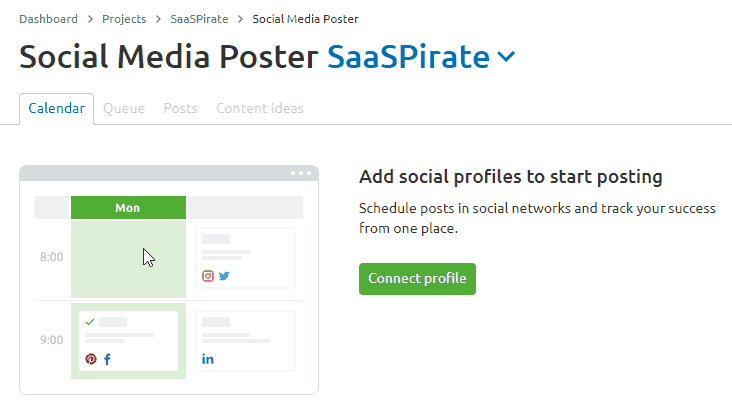The width and height of the screenshot is (732, 412).
Task: Select the Posts tab
Action: [x=180, y=109]
